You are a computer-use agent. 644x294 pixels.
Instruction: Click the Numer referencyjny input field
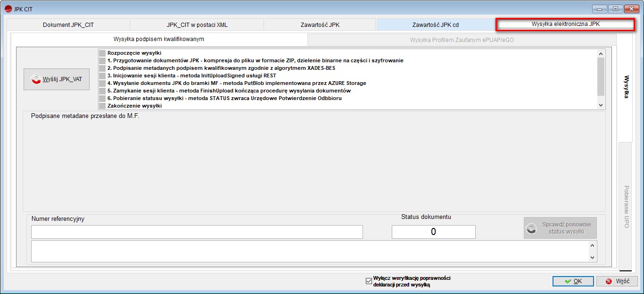(x=197, y=232)
